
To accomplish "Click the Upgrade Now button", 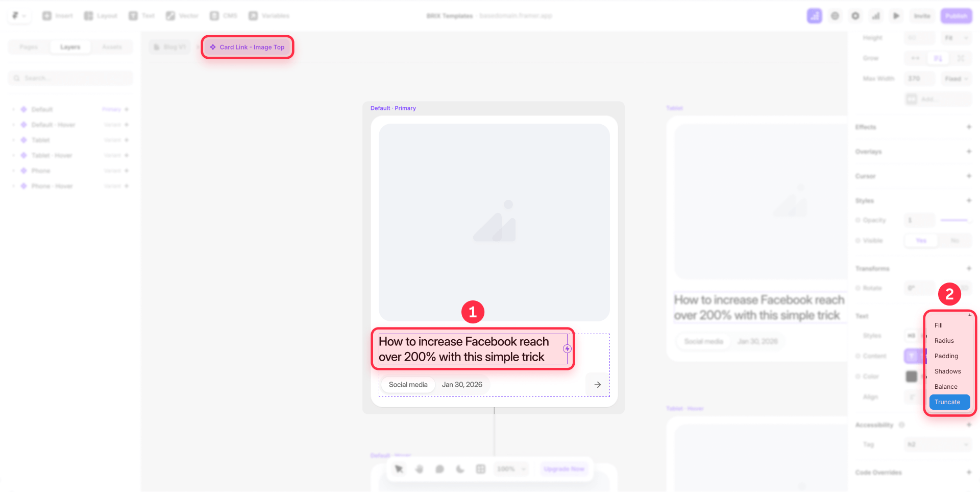I will click(x=564, y=468).
